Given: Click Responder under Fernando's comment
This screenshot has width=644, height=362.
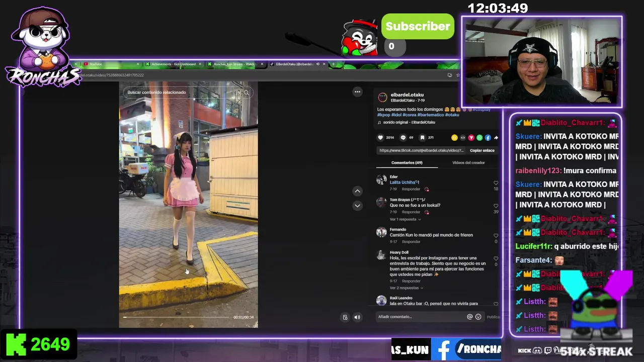Looking at the screenshot, I should 411,242.
